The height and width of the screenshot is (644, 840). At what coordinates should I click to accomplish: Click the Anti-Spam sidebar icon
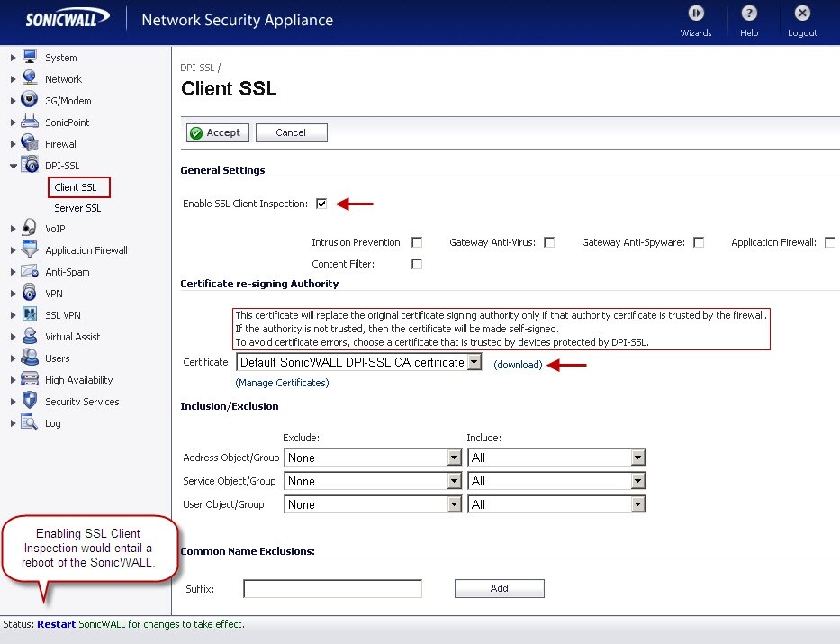28,271
